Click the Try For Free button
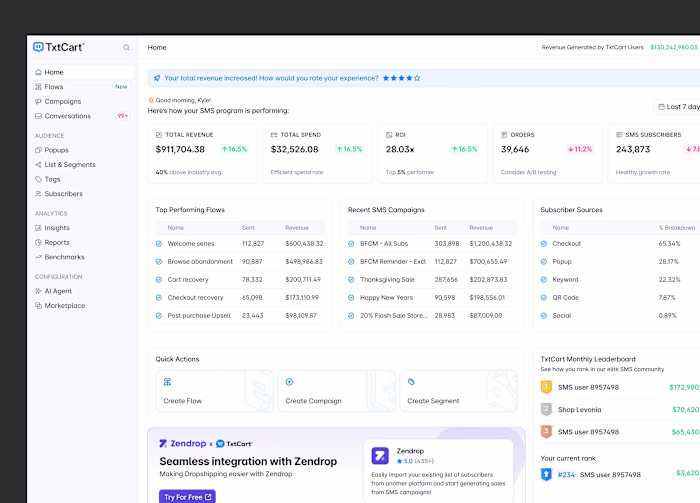 [x=187, y=497]
